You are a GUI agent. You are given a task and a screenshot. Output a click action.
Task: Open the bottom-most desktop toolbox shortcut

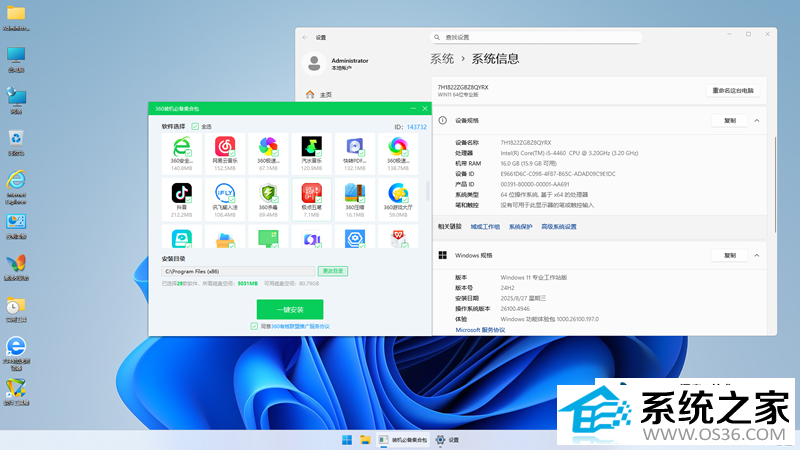click(16, 388)
